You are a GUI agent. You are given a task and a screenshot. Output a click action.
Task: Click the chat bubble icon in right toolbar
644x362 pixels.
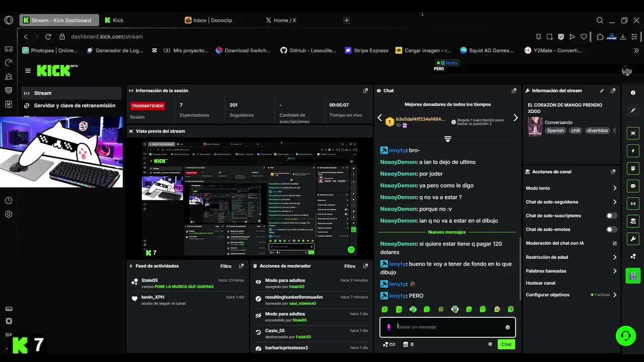click(x=633, y=186)
